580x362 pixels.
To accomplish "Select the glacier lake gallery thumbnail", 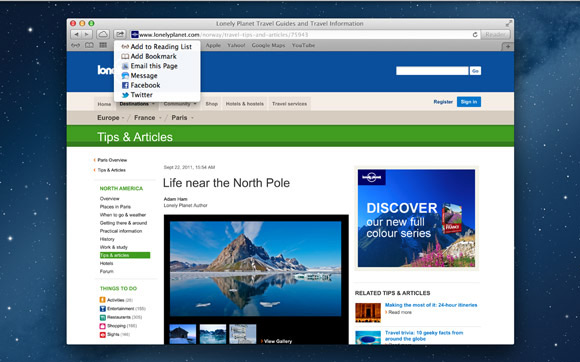I will [x=213, y=334].
